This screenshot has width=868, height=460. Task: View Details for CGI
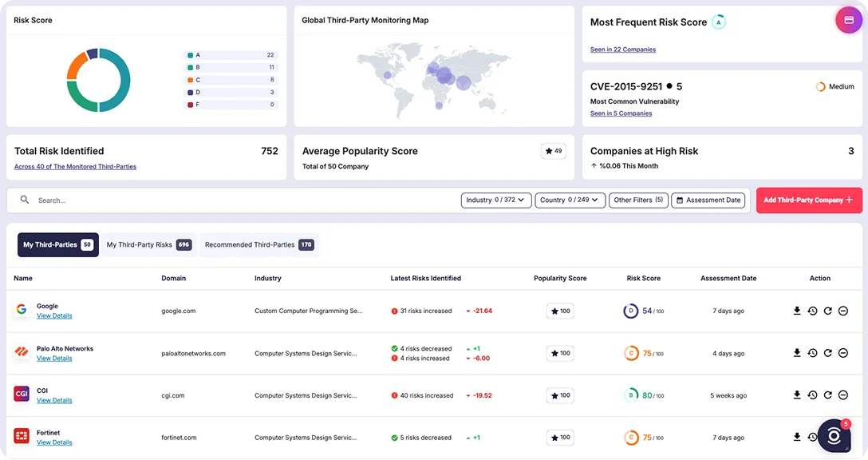click(54, 401)
